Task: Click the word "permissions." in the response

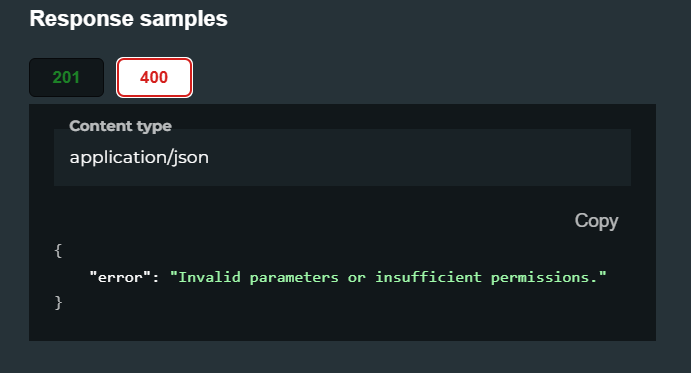Action: click(x=544, y=277)
